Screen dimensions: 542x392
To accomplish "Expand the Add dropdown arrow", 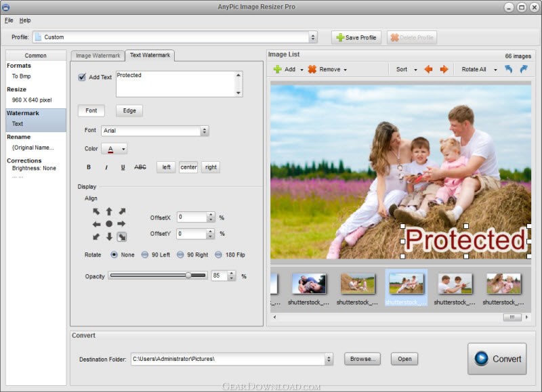I will tap(301, 70).
